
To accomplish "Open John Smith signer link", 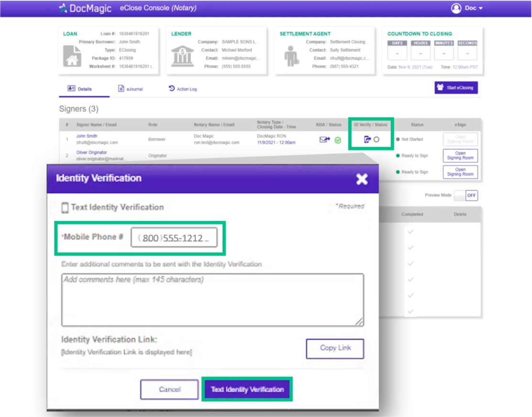I will pos(87,136).
